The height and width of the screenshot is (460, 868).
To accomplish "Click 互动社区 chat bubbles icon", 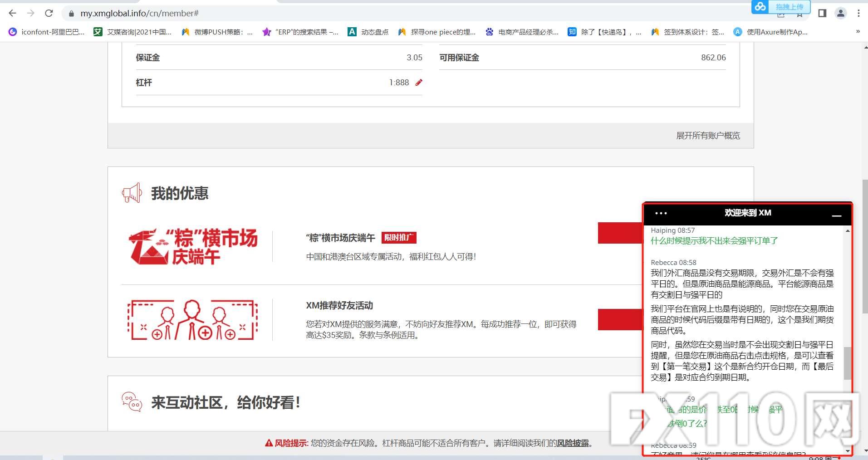I will tap(132, 402).
